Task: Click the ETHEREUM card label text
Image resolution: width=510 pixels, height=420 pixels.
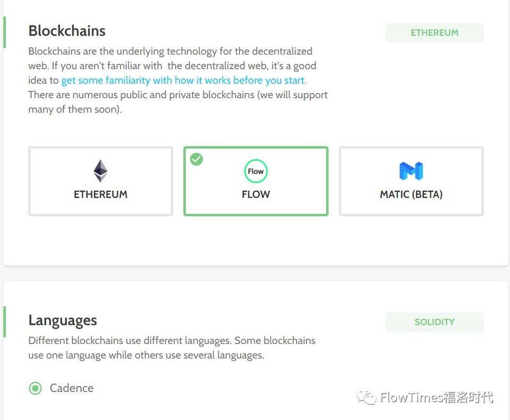Action: click(x=100, y=194)
